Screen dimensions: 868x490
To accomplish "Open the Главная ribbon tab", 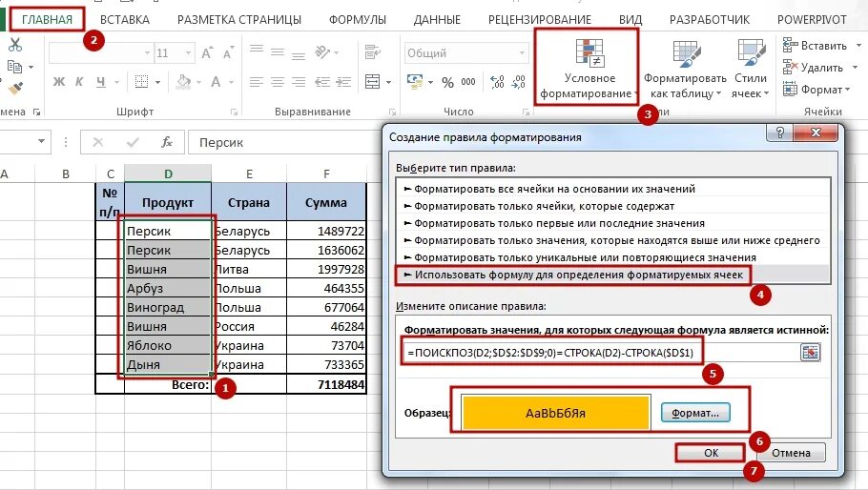I will [47, 19].
